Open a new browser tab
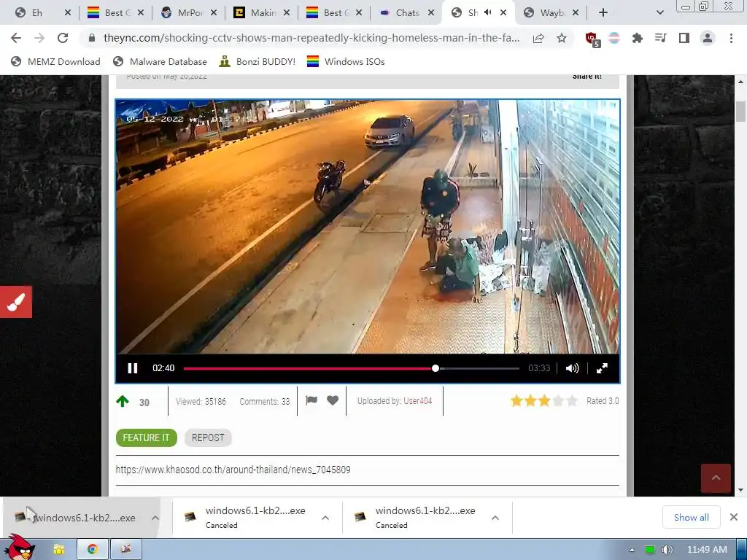747x560 pixels. click(x=603, y=13)
